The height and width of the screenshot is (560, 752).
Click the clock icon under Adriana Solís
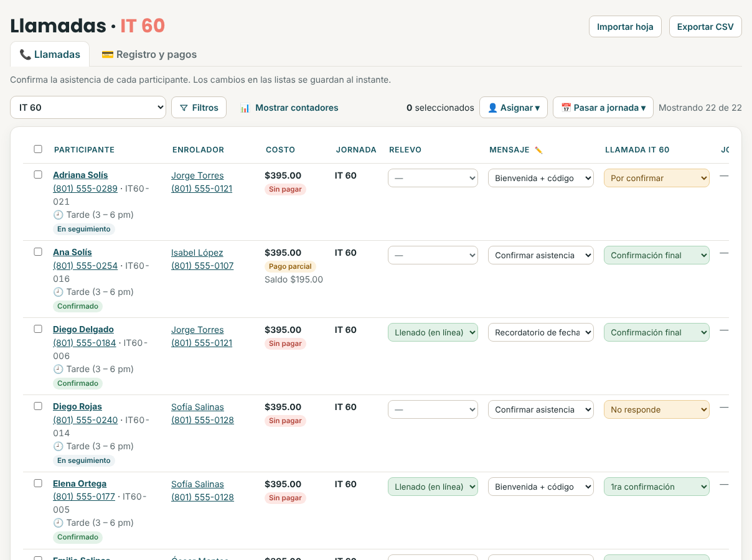59,215
